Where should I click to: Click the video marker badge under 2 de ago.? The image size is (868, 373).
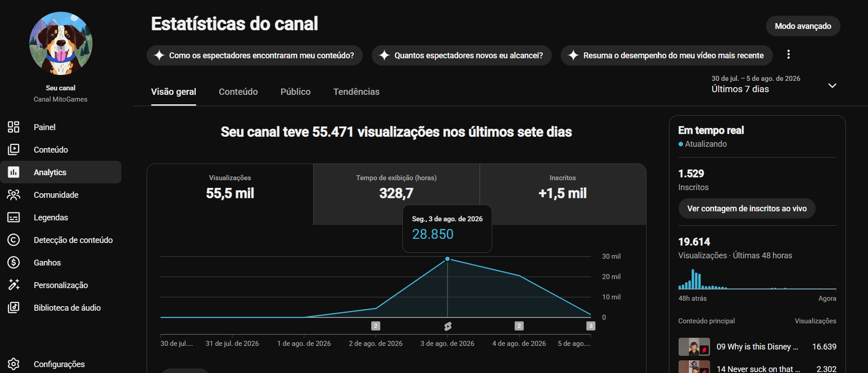coord(375,326)
